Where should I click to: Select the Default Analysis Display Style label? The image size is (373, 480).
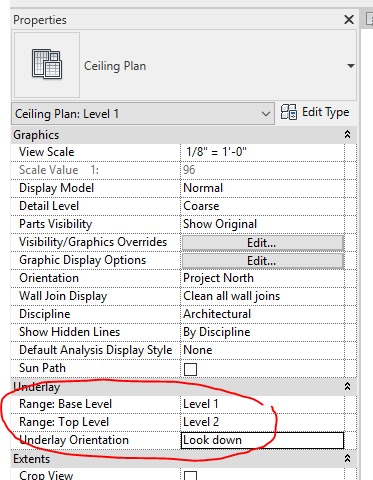tap(96, 350)
